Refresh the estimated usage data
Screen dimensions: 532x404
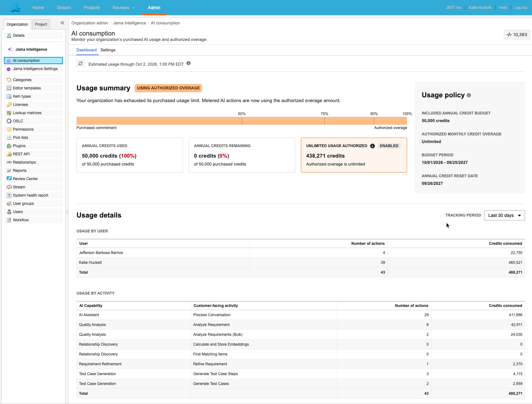(81, 64)
